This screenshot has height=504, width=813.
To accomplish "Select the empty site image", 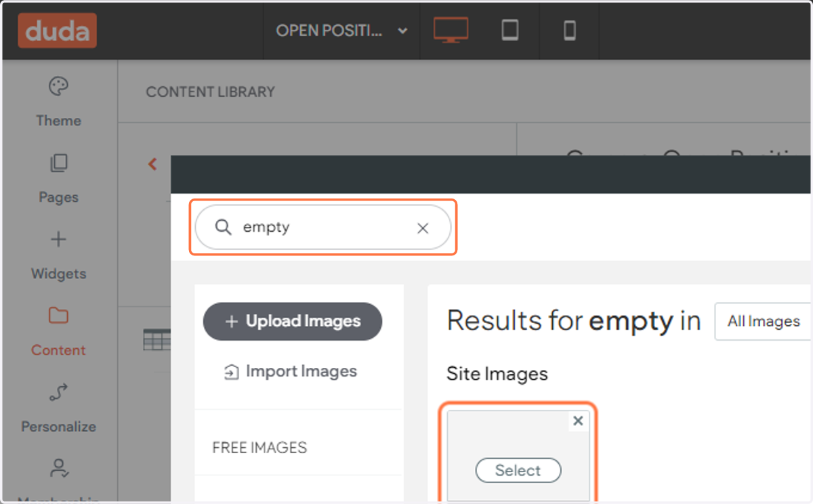I will [518, 470].
